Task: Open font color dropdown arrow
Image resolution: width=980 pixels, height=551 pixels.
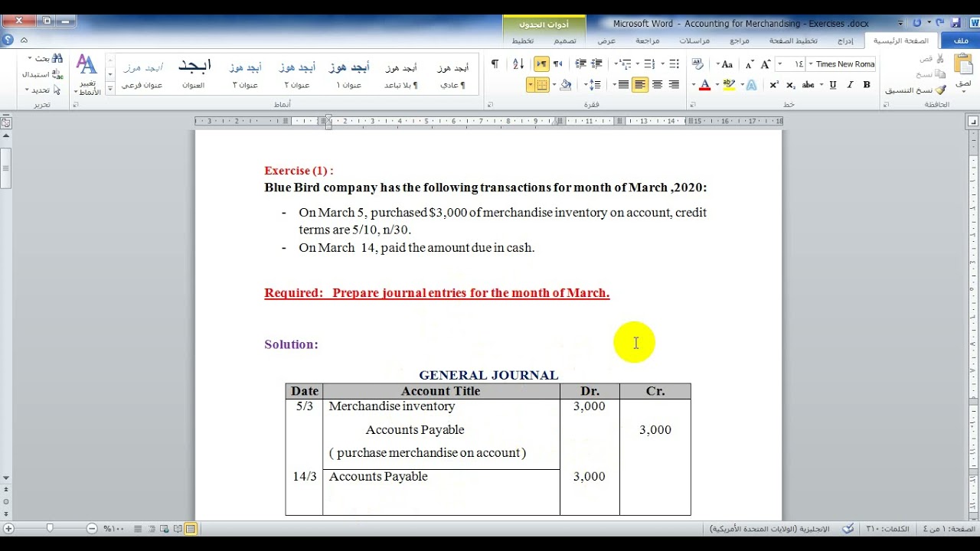Action: tap(694, 85)
